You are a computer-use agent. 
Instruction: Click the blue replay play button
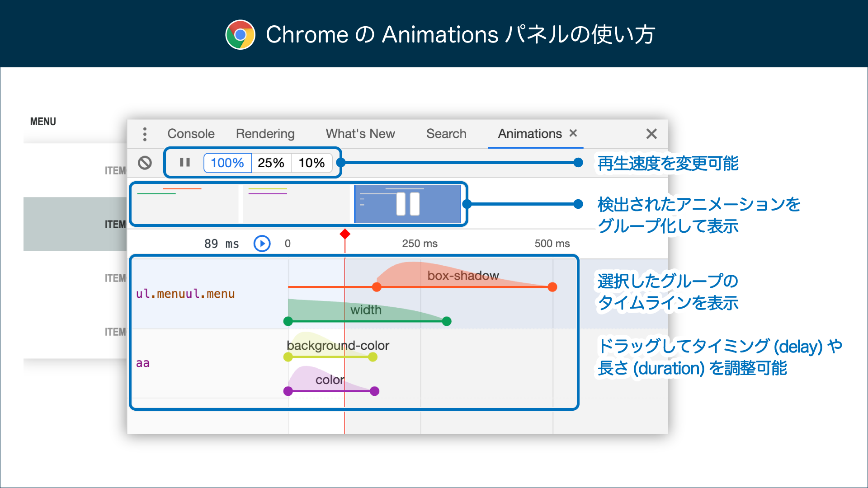262,244
